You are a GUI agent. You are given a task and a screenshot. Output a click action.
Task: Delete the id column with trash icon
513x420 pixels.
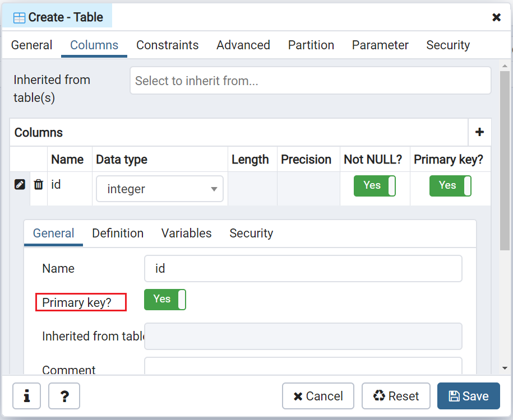[39, 184]
